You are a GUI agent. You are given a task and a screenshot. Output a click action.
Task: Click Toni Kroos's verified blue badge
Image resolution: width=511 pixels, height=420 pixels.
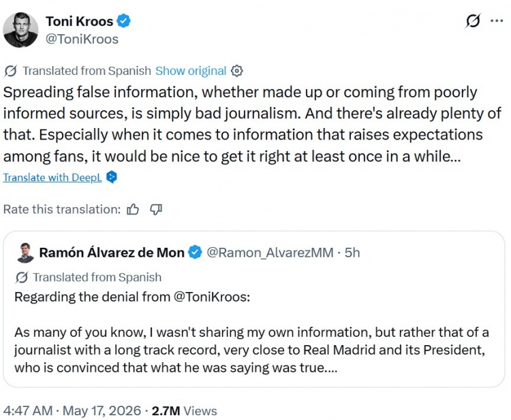(124, 21)
